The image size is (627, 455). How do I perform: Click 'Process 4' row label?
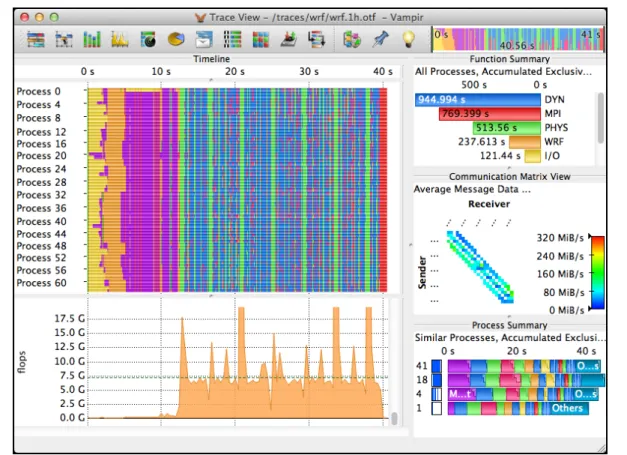pos(38,105)
